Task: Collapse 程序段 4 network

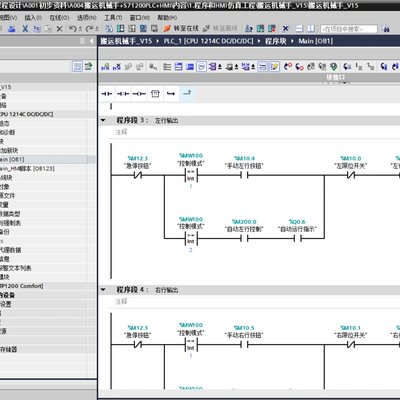Action: [x=103, y=290]
